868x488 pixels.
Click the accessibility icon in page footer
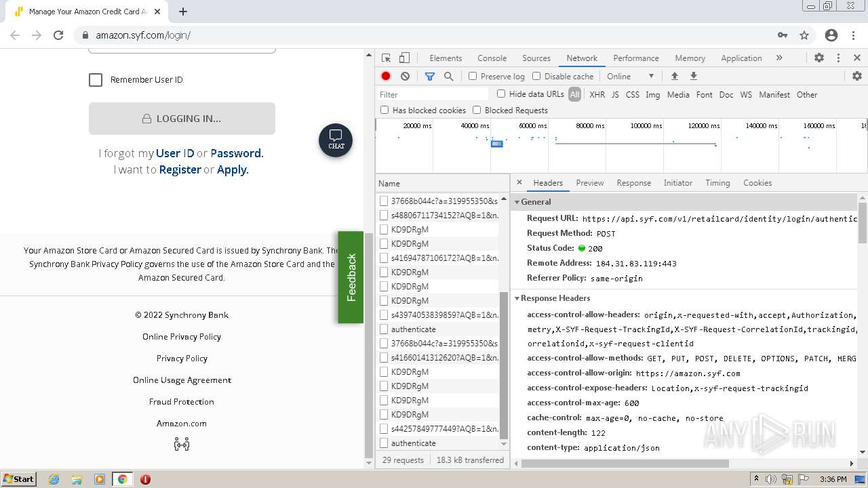click(x=182, y=445)
